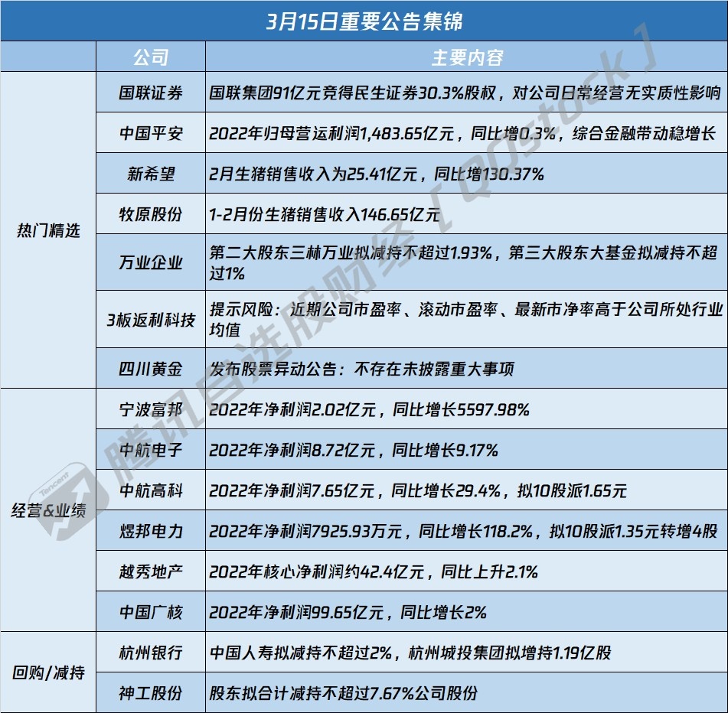This screenshot has height=713, width=728.
Task: Click text 发布股票异动公告
Action: click(x=273, y=369)
